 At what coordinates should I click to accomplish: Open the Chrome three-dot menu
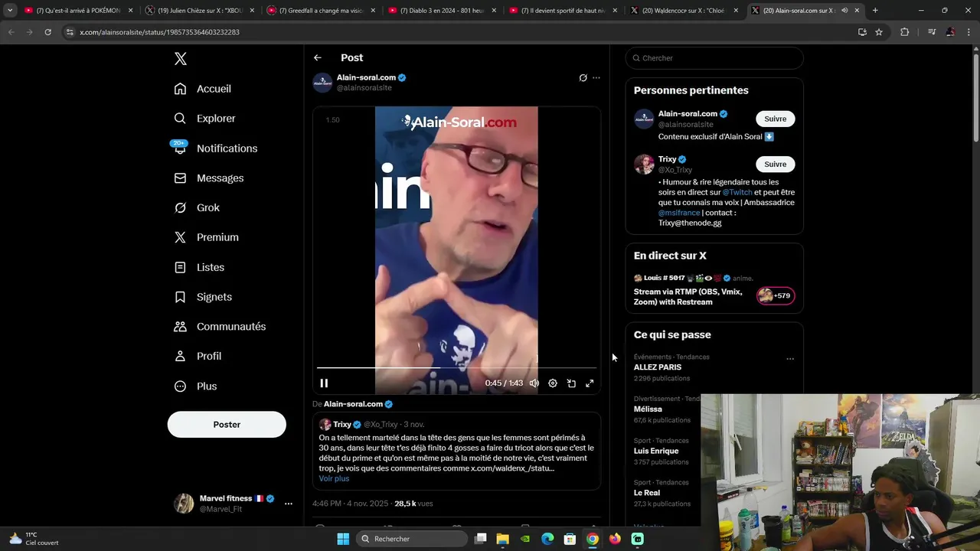(969, 32)
